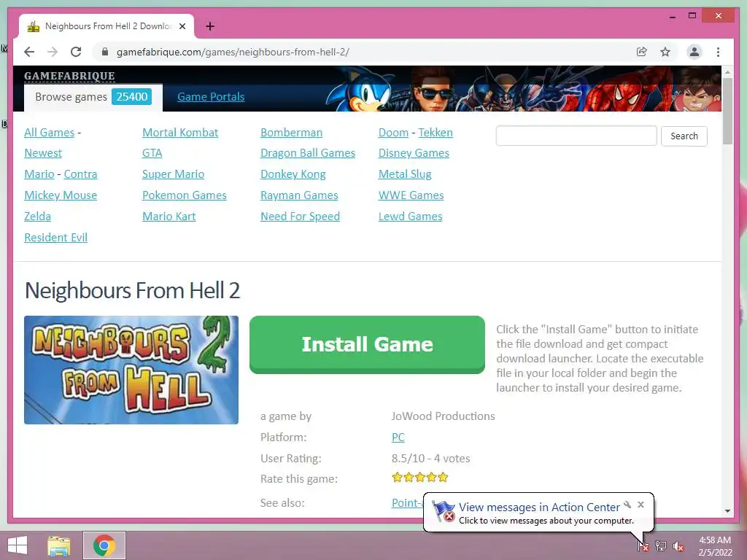Close the Action Center notification balloon
Image resolution: width=747 pixels, height=560 pixels.
point(640,505)
